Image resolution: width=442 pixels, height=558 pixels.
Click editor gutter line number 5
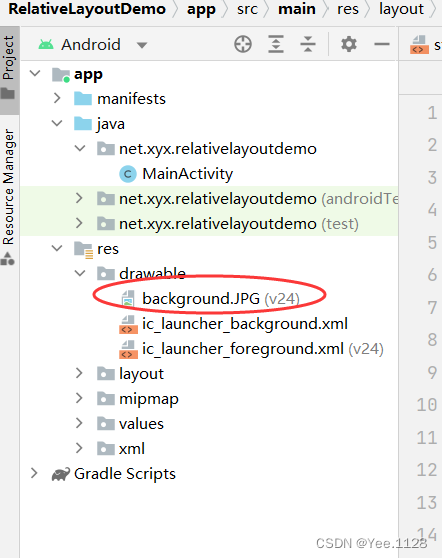pyautogui.click(x=432, y=242)
